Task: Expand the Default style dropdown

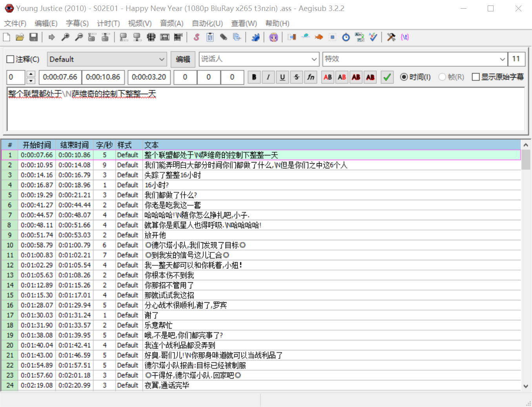Action: click(x=162, y=59)
